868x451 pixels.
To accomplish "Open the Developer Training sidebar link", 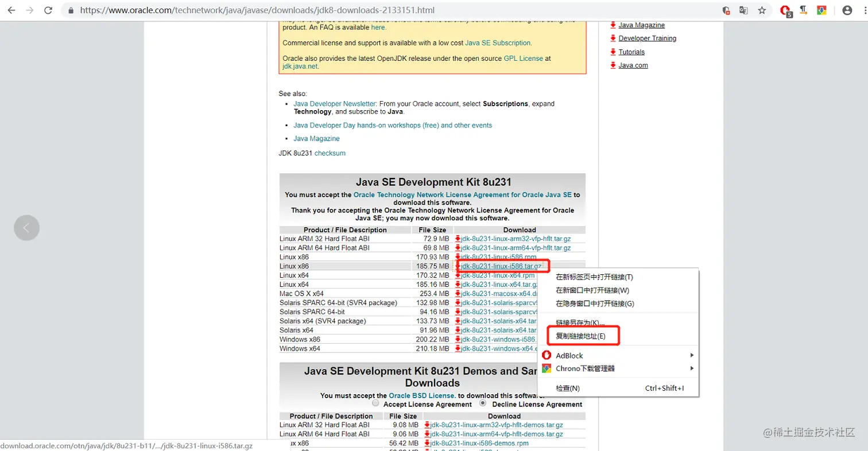I will point(648,38).
